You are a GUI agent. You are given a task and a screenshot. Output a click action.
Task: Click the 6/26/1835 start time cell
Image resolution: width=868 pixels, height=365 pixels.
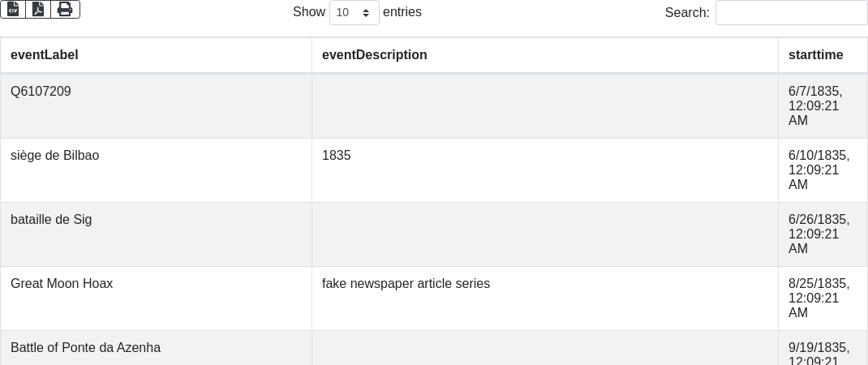pos(819,234)
